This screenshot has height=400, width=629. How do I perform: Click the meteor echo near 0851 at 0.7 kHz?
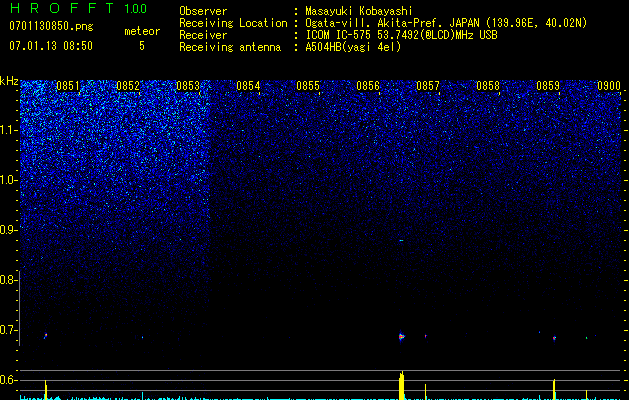[45, 335]
